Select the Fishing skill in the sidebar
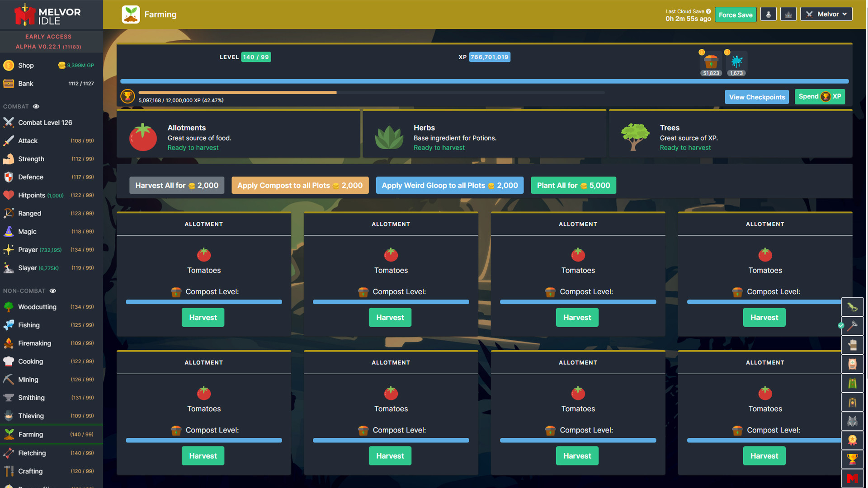 point(28,325)
